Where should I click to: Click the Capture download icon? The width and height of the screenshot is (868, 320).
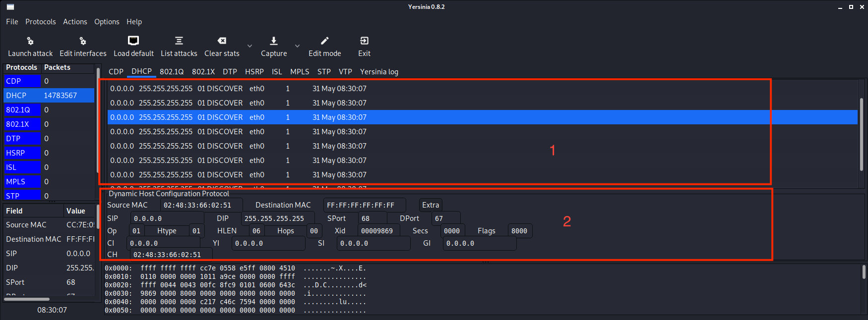tap(274, 41)
